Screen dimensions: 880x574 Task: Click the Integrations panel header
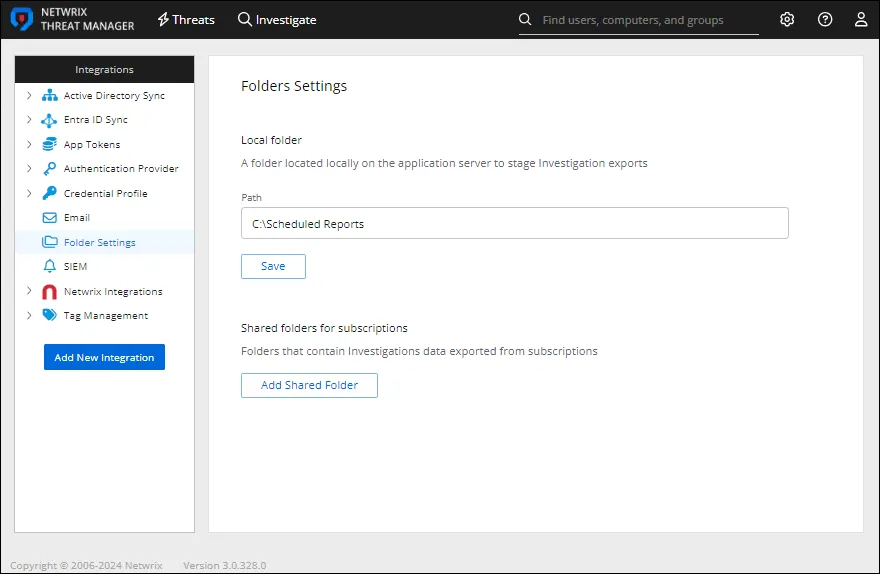click(x=104, y=70)
